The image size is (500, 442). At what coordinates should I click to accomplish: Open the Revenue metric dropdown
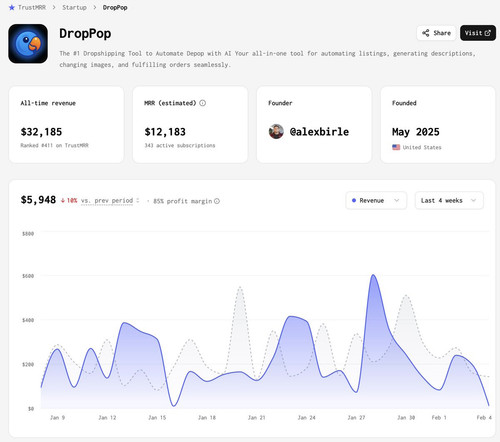tap(376, 200)
